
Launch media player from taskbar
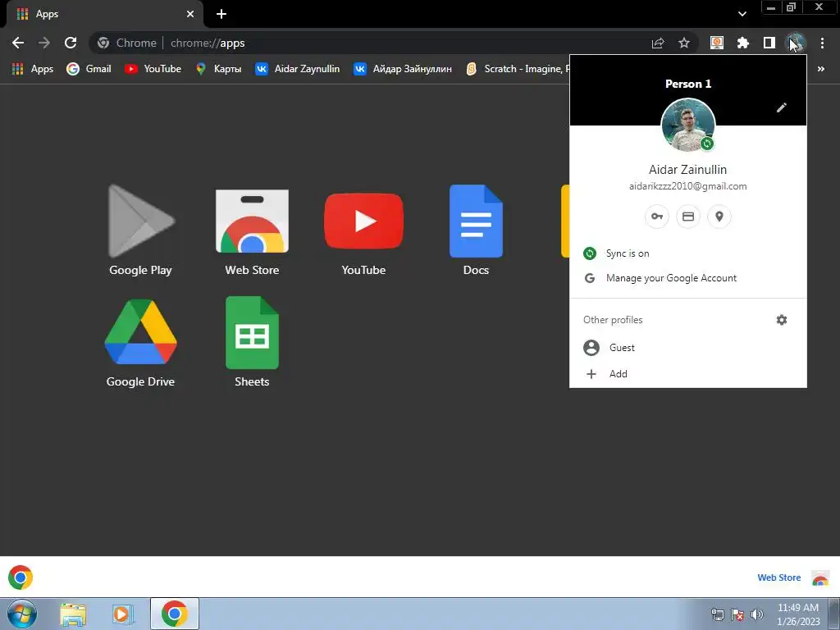(x=122, y=614)
